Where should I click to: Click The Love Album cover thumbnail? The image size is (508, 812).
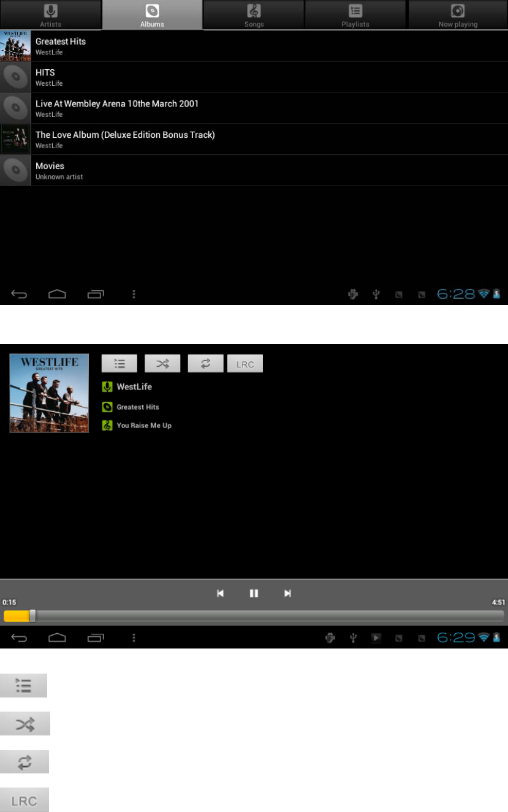click(x=15, y=140)
